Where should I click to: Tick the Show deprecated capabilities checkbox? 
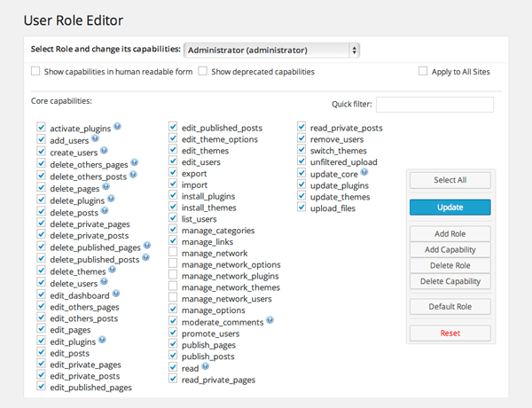pos(203,72)
